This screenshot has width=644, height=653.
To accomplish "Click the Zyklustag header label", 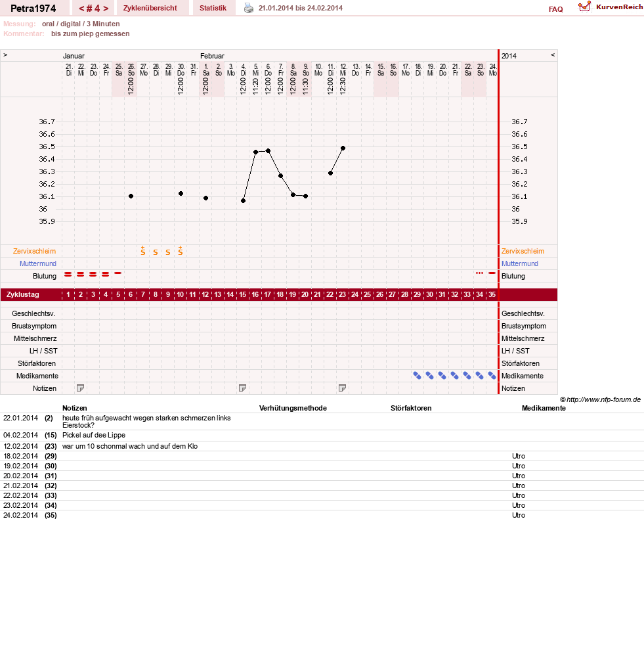I will point(23,294).
